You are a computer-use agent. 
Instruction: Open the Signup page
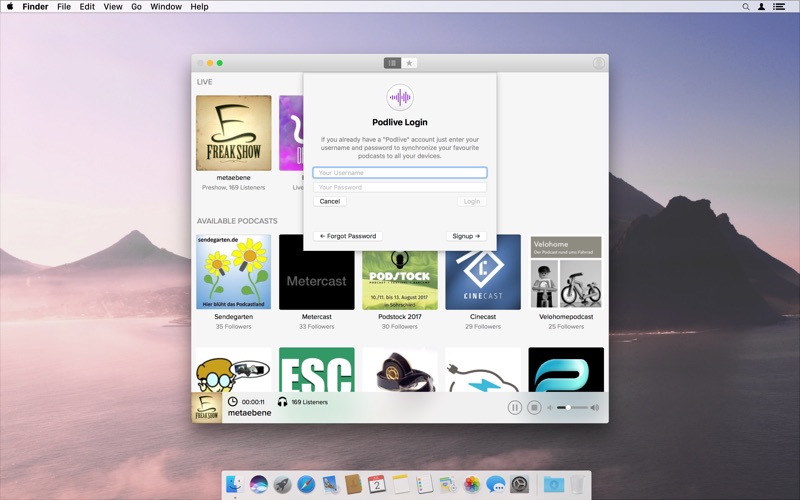click(x=466, y=236)
